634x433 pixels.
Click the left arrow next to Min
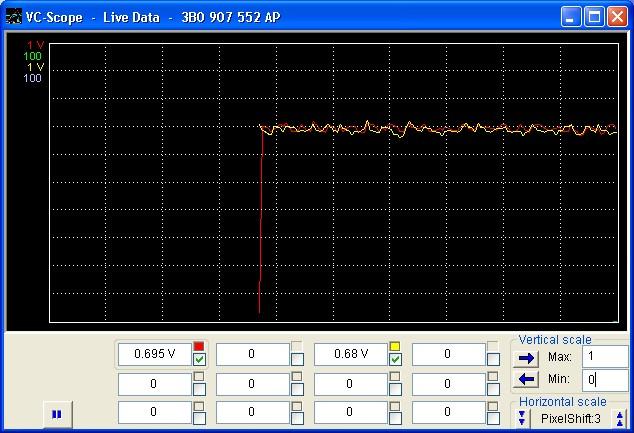527,380
